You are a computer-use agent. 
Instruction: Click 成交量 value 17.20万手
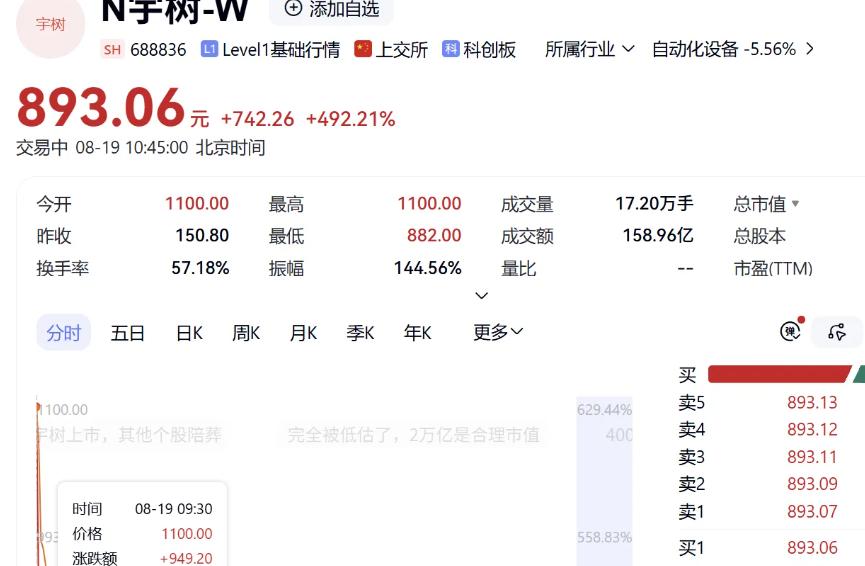[654, 204]
